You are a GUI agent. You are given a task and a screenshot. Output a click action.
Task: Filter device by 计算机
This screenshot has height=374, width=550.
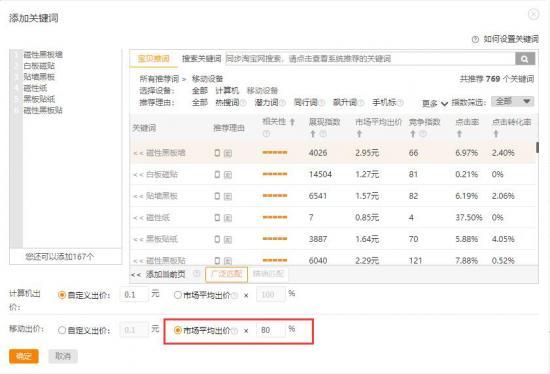[227, 91]
